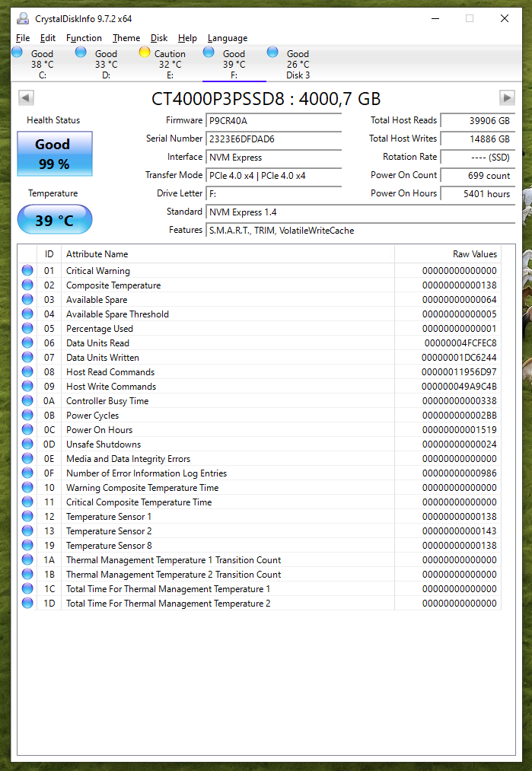The height and width of the screenshot is (771, 532).
Task: Open the Disk menu
Action: (x=159, y=38)
